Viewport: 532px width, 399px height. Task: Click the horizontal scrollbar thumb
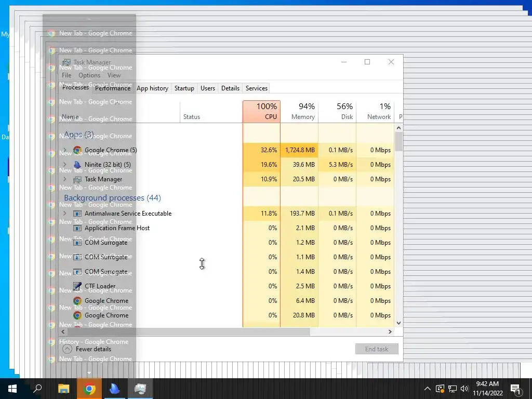(x=189, y=331)
